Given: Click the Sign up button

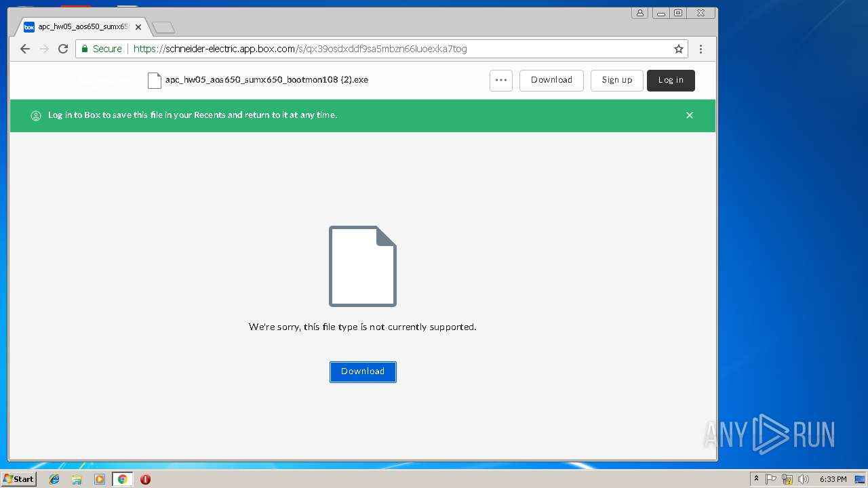Looking at the screenshot, I should [x=617, y=80].
